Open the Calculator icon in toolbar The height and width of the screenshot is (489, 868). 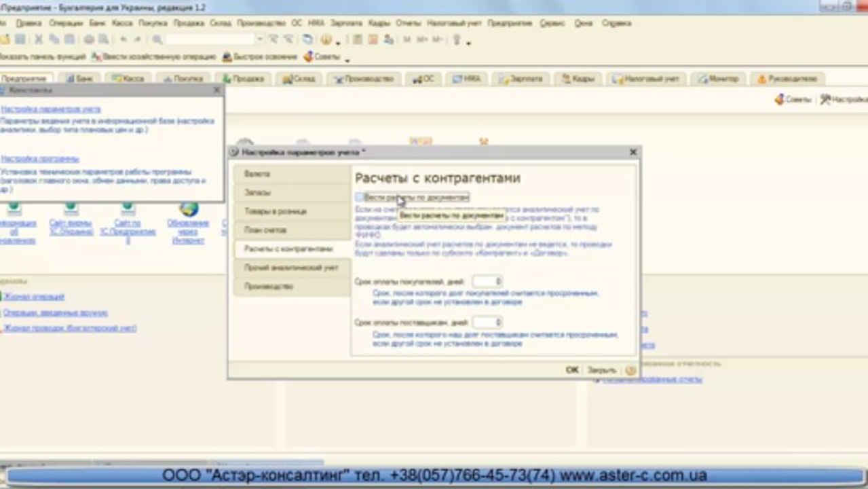[357, 39]
